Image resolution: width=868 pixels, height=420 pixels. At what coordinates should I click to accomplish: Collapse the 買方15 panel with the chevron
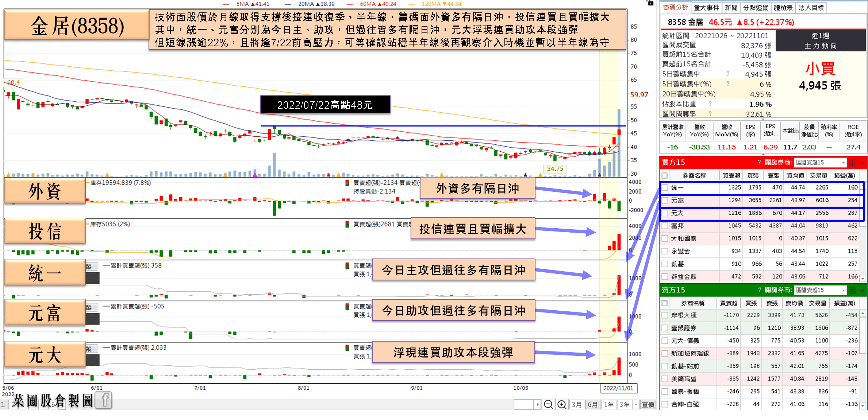coord(862,163)
